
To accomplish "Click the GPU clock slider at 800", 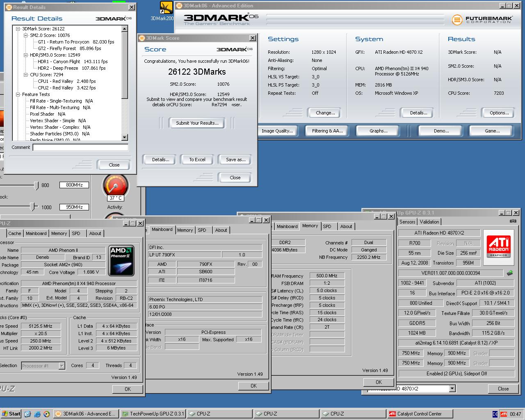I will [x=36, y=186].
